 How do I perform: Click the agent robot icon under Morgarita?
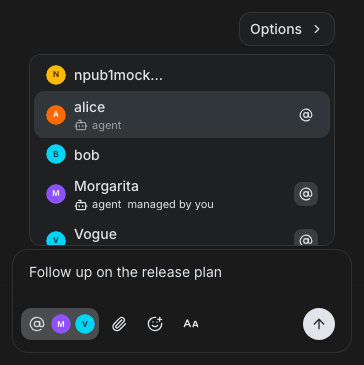click(81, 205)
